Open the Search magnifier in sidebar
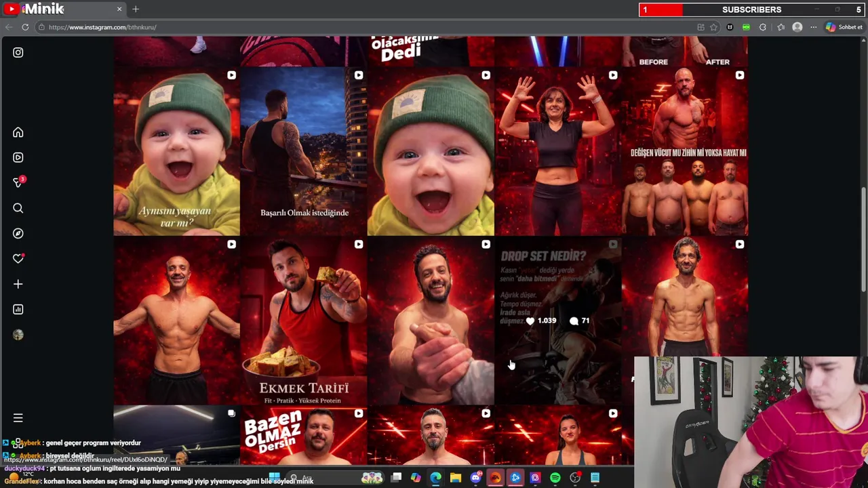Screen dimensions: 868x488 click(18, 208)
